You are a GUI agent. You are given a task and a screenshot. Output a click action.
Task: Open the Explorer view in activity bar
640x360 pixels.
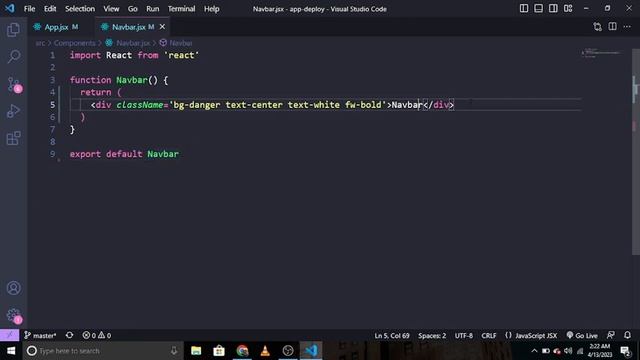13,30
